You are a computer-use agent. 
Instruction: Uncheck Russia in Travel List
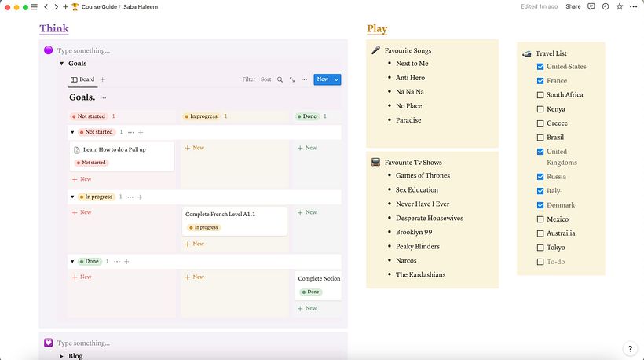point(540,177)
